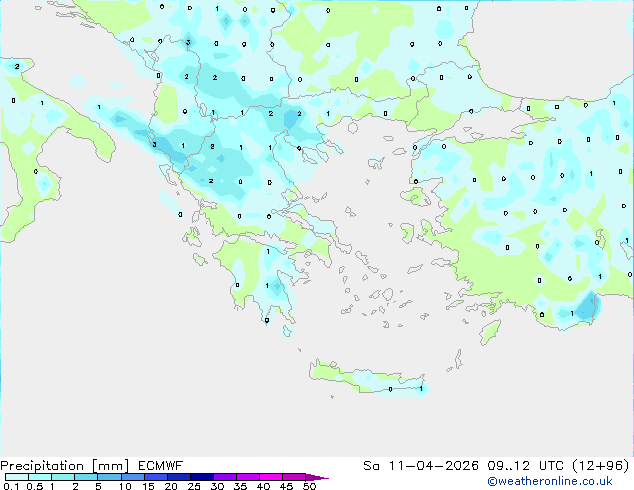Image resolution: width=634 pixels, height=490 pixels.
Task: Click legend value '10'
Action: 125,486
